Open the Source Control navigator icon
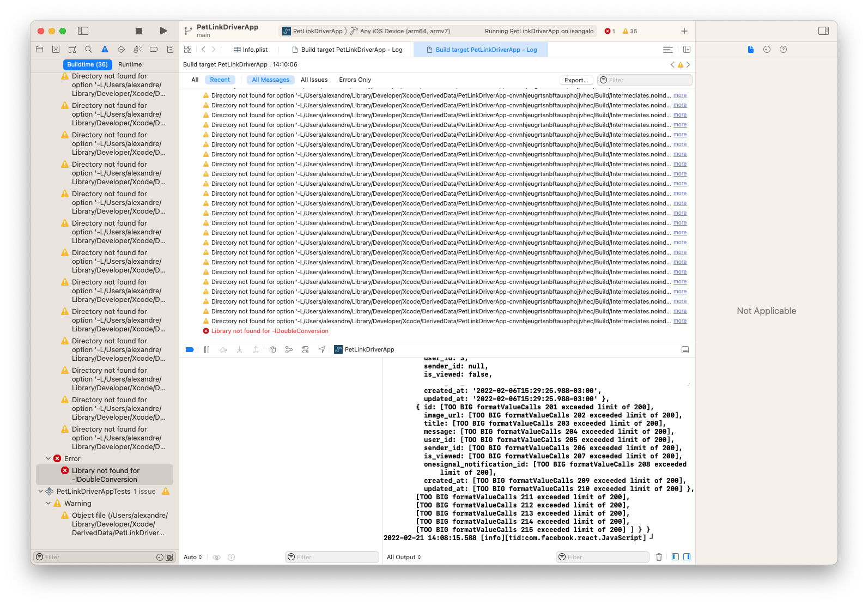Image resolution: width=868 pixels, height=605 pixels. (x=56, y=50)
